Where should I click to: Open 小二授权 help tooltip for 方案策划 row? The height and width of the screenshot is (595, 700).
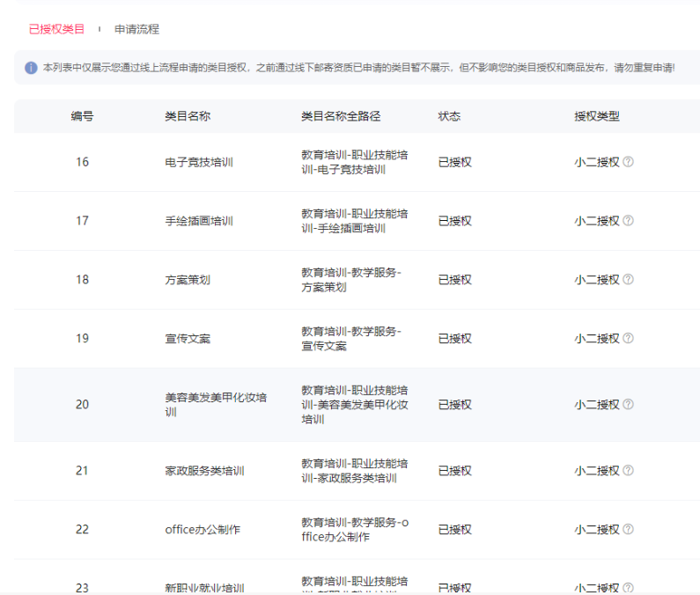coord(628,280)
